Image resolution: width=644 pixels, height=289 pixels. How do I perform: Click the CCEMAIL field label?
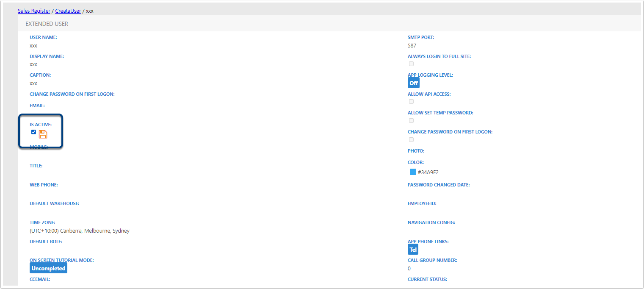[x=40, y=279]
